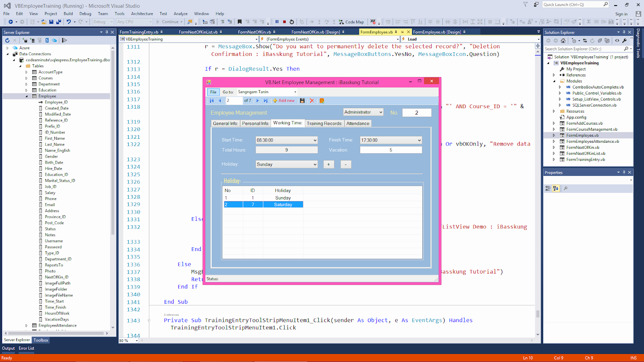This screenshot has width=644, height=362.
Task: Pin the Server Explorer panel
Action: [106, 32]
